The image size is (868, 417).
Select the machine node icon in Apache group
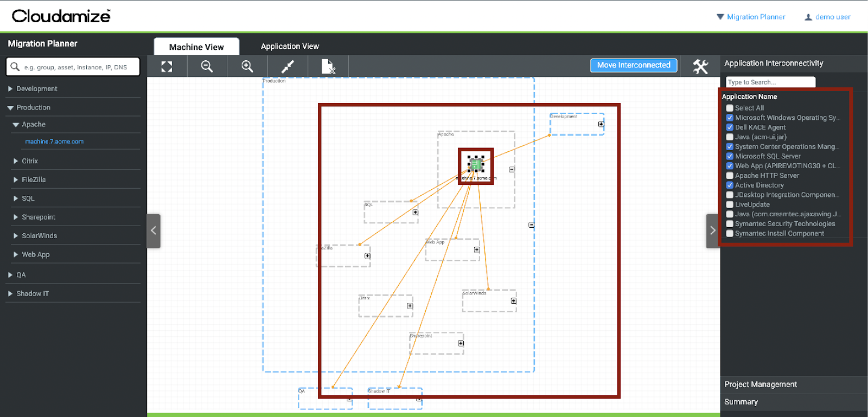tap(476, 164)
